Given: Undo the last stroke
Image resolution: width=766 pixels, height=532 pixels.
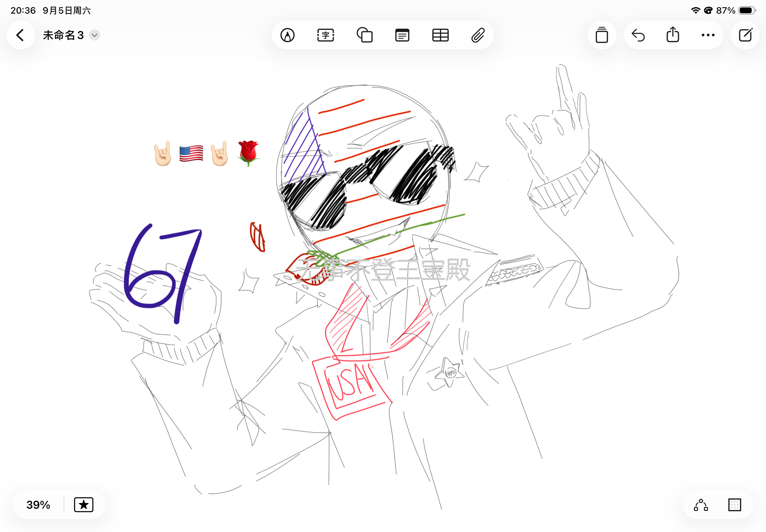Looking at the screenshot, I should 638,35.
